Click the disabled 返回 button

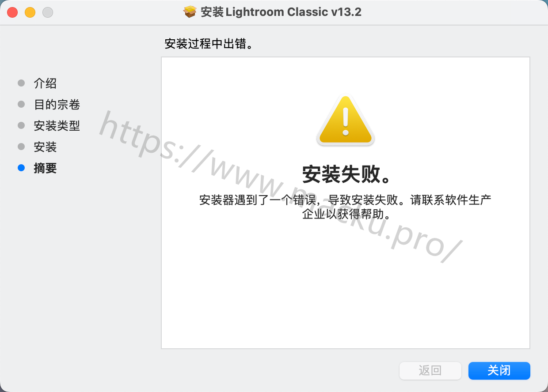coord(430,371)
